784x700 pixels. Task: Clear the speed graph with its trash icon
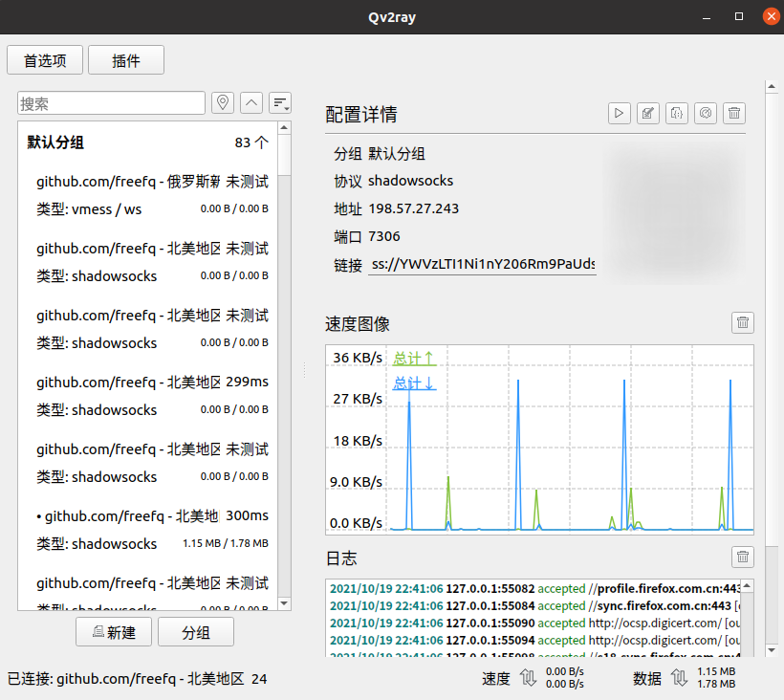tap(742, 322)
